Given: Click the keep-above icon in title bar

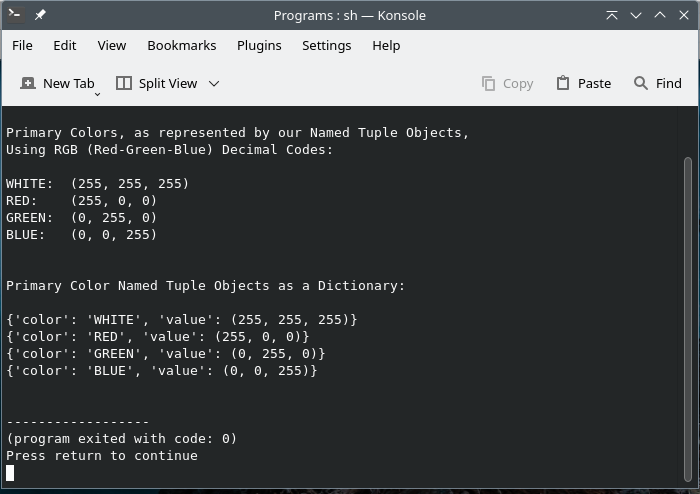Looking at the screenshot, I should point(612,15).
